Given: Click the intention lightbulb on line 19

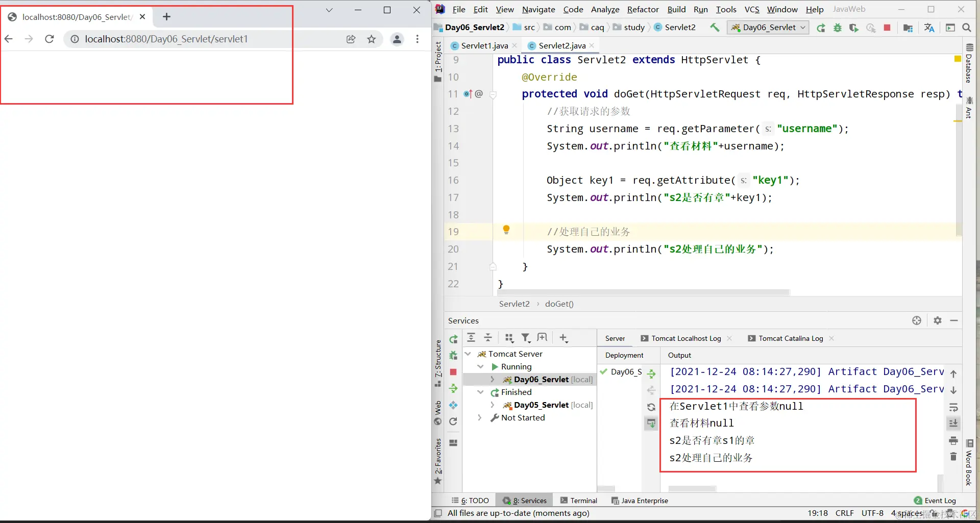Looking at the screenshot, I should pyautogui.click(x=506, y=230).
